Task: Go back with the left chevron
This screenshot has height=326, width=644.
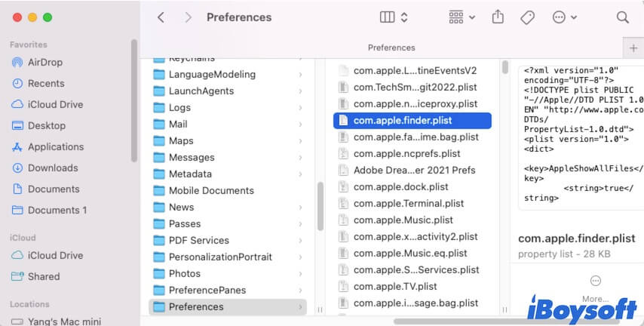Action: 161,17
